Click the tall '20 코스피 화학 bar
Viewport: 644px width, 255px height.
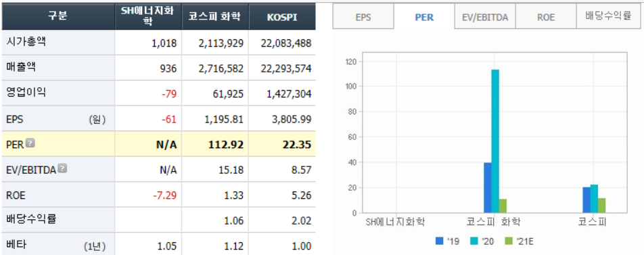click(x=495, y=141)
